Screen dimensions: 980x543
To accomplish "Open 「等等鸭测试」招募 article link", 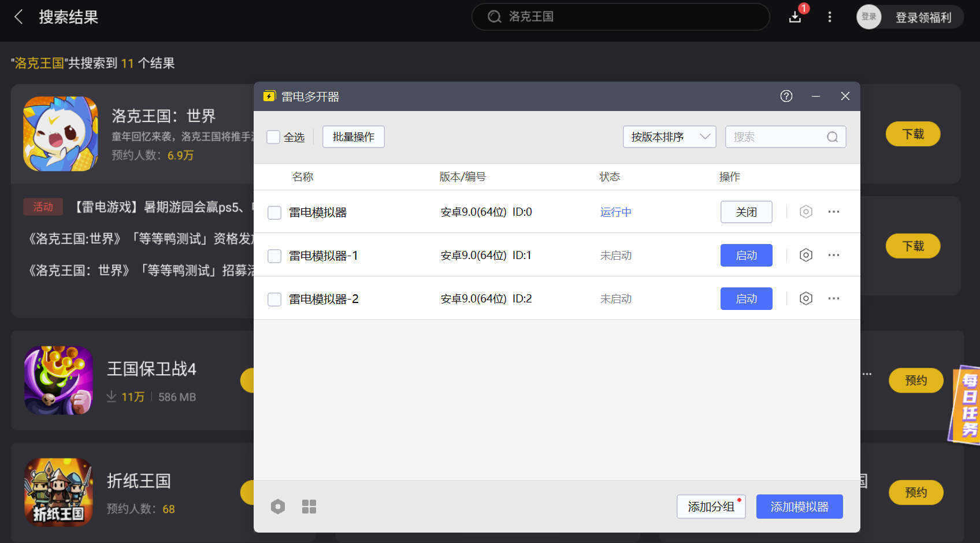I will coord(140,270).
